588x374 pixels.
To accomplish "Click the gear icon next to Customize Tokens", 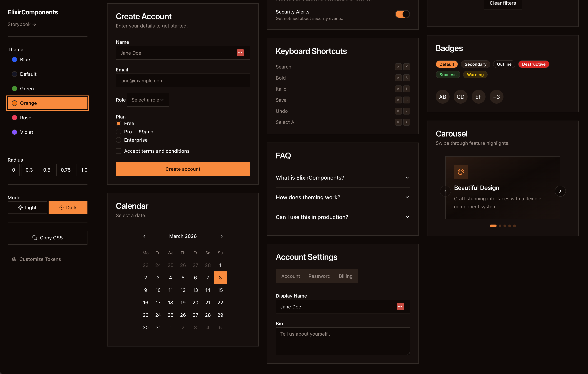I will [x=14, y=259].
